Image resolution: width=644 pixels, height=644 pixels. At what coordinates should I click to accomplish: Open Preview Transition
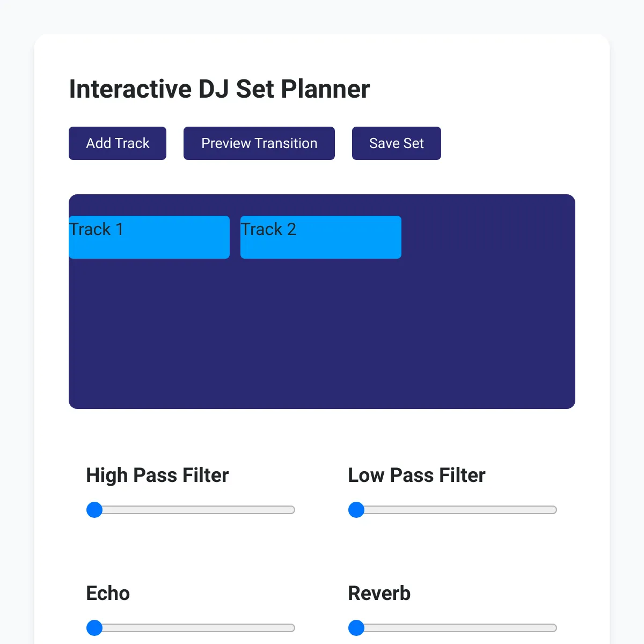(259, 143)
